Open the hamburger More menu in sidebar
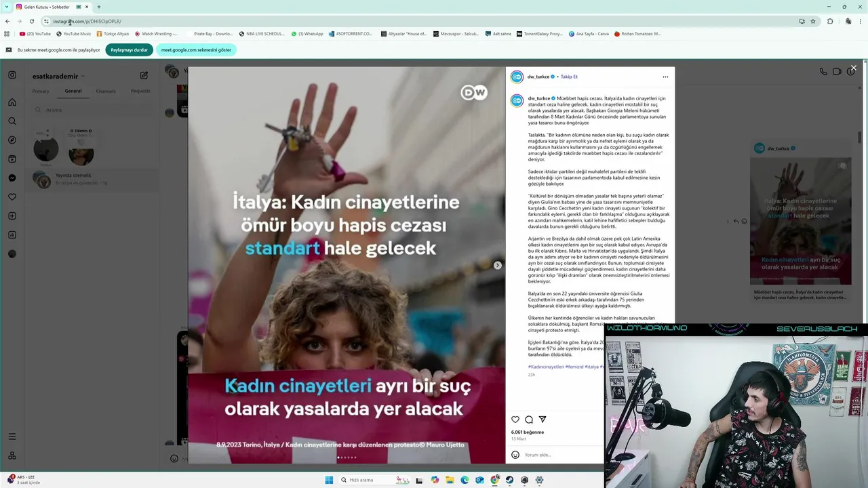868x488 pixels. pyautogui.click(x=12, y=436)
